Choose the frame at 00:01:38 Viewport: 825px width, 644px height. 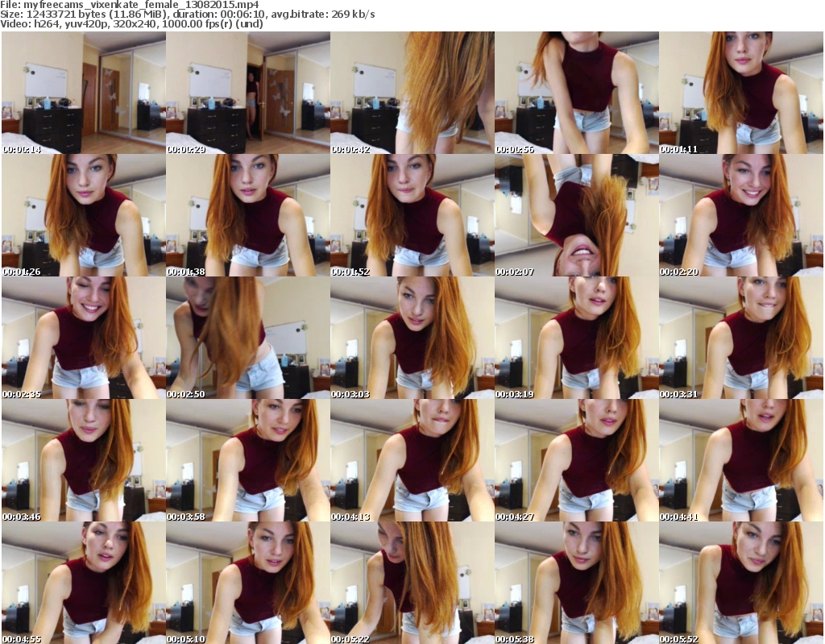pyautogui.click(x=248, y=215)
